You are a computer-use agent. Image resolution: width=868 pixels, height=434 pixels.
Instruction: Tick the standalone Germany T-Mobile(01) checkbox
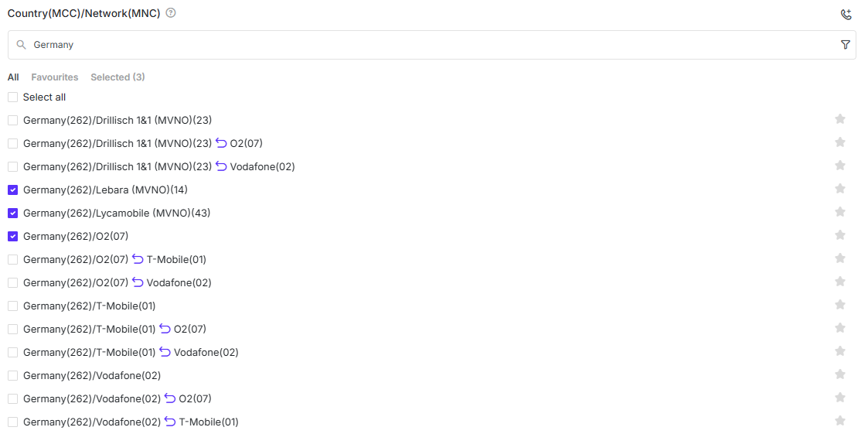pyautogui.click(x=12, y=306)
